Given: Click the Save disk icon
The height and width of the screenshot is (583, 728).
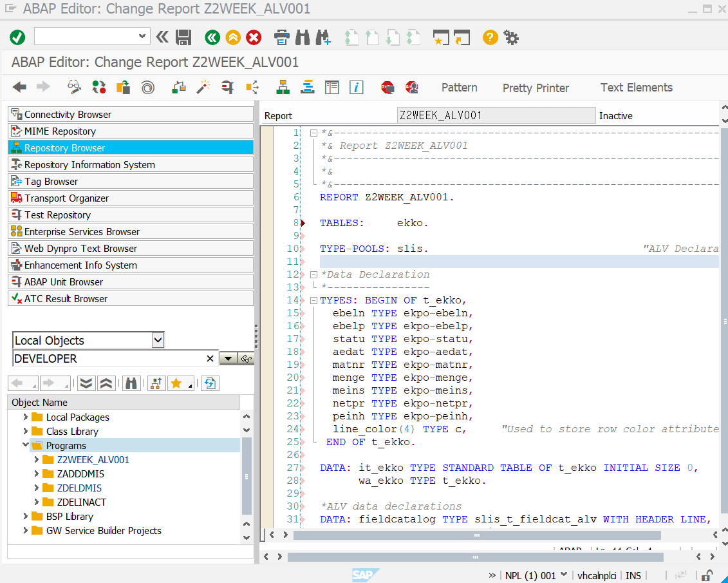Looking at the screenshot, I should pyautogui.click(x=183, y=37).
